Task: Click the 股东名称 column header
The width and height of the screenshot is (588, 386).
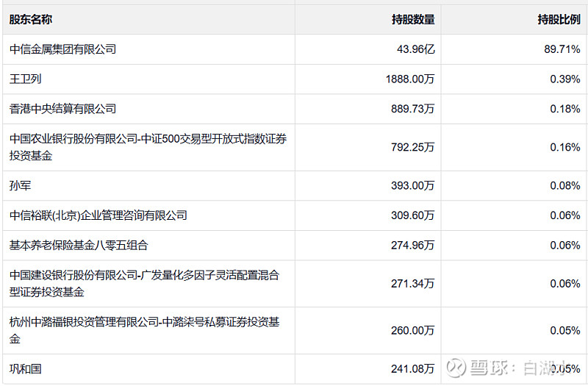Action: click(31, 19)
